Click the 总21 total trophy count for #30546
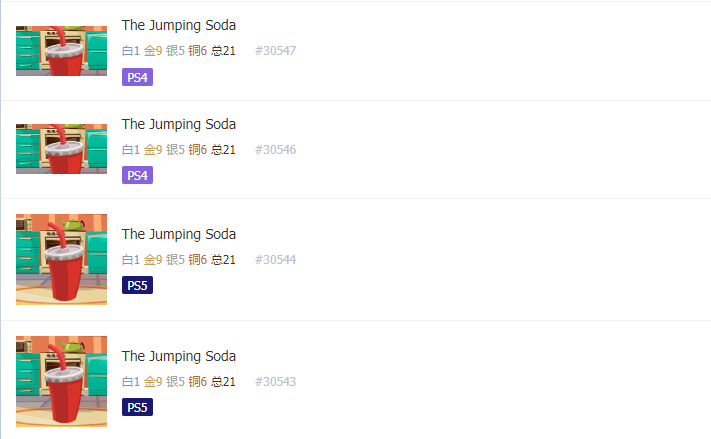 pyautogui.click(x=224, y=150)
